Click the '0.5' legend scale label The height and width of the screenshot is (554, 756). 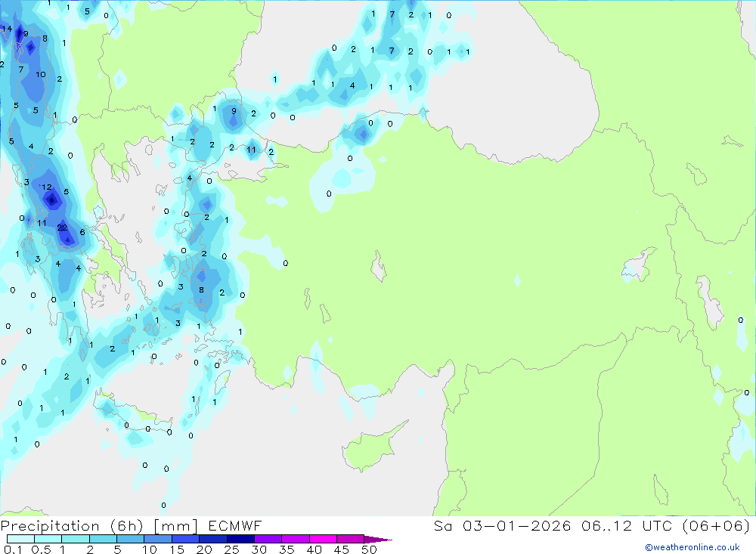(41, 549)
